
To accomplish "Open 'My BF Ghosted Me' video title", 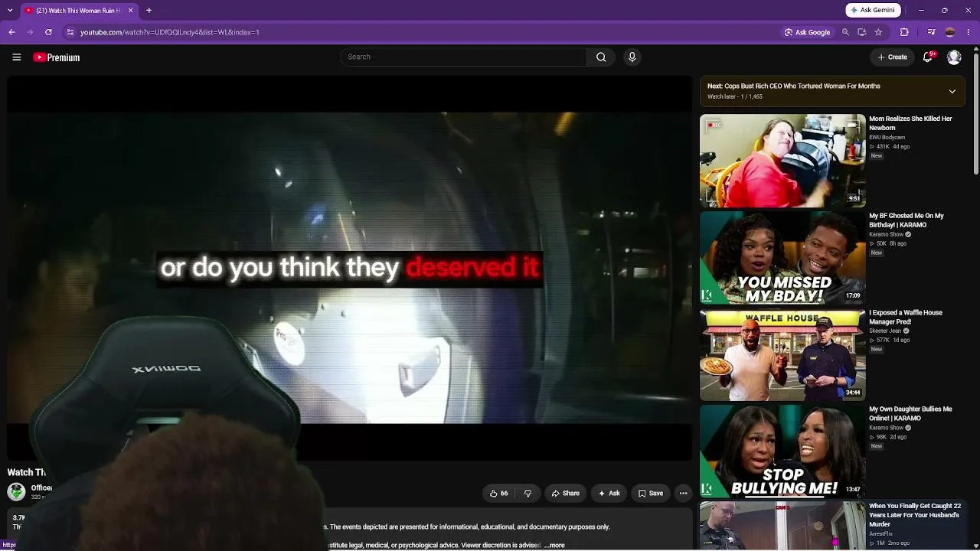I will tap(906, 220).
